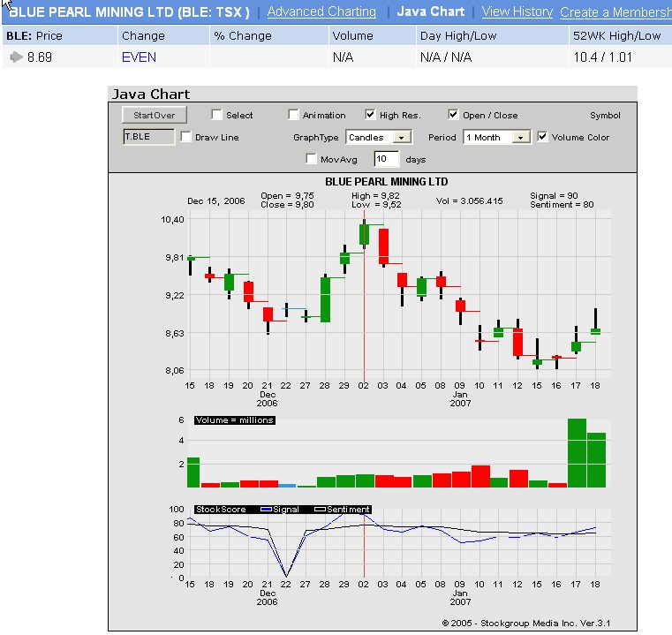Uncheck the High Res. checkbox
This screenshot has width=672, height=635.
coord(370,115)
